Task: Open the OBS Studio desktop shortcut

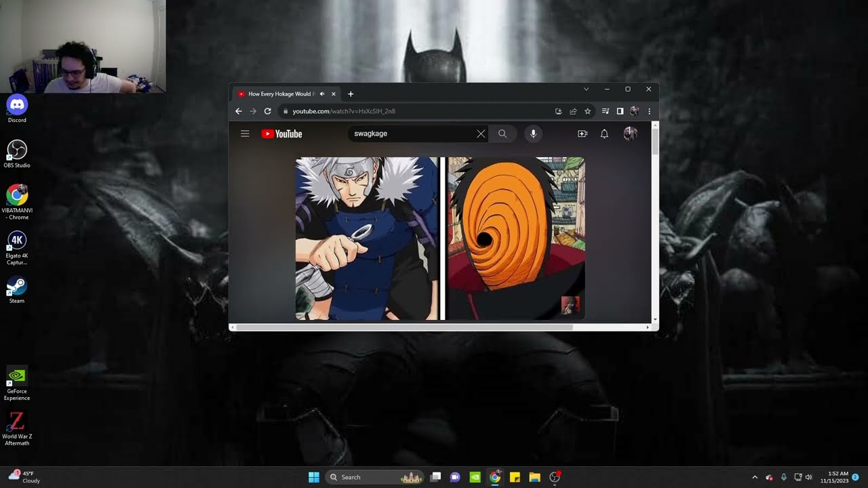Action: (17, 154)
